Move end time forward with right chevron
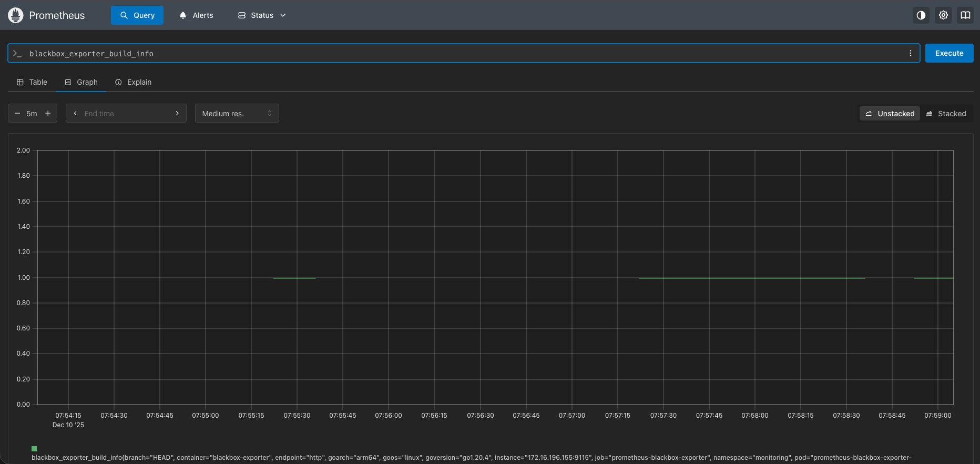 tap(177, 113)
